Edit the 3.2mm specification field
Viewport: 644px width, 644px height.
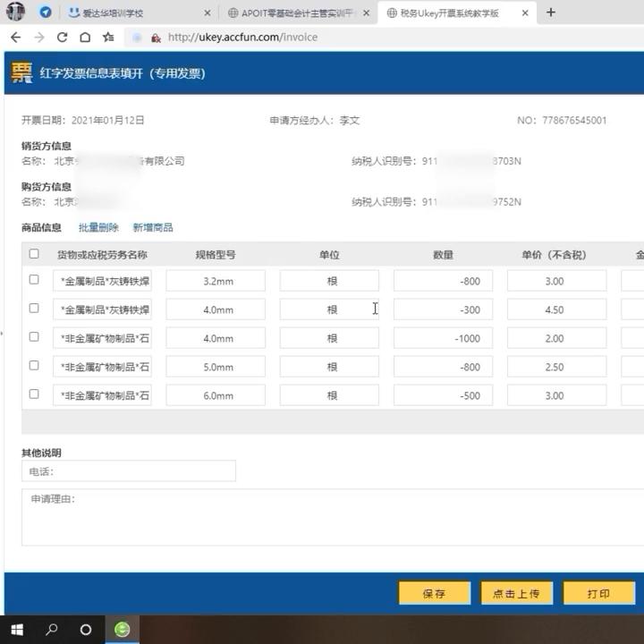(216, 281)
